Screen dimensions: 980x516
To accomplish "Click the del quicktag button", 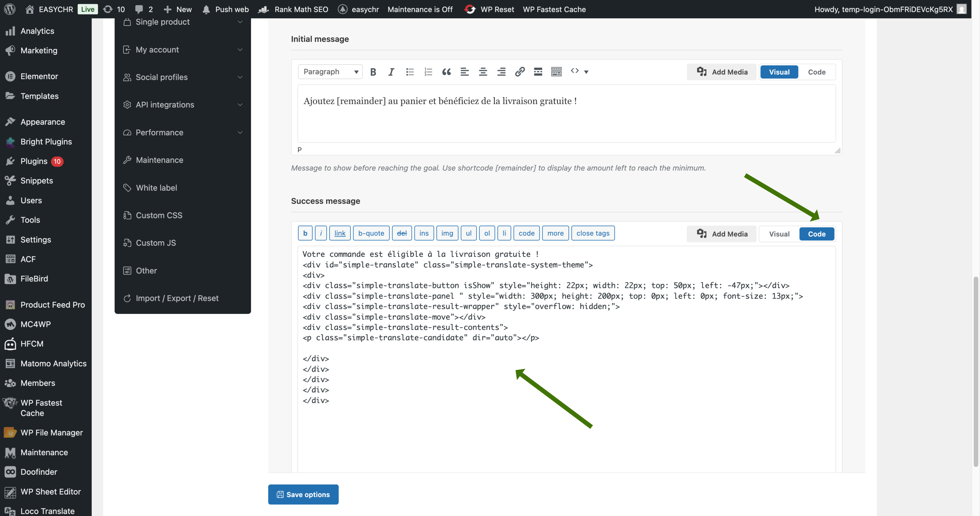I will [x=402, y=233].
